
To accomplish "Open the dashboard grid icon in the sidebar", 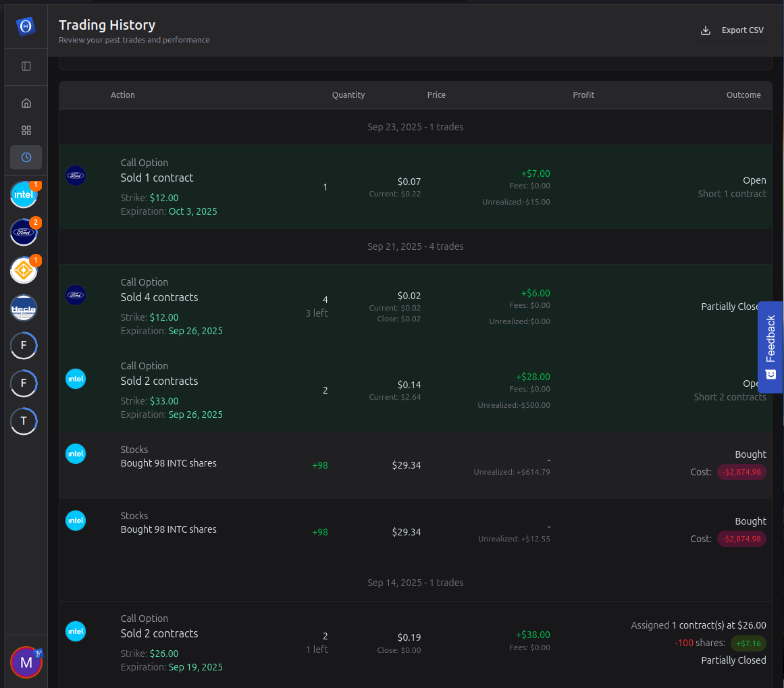I will pyautogui.click(x=26, y=130).
